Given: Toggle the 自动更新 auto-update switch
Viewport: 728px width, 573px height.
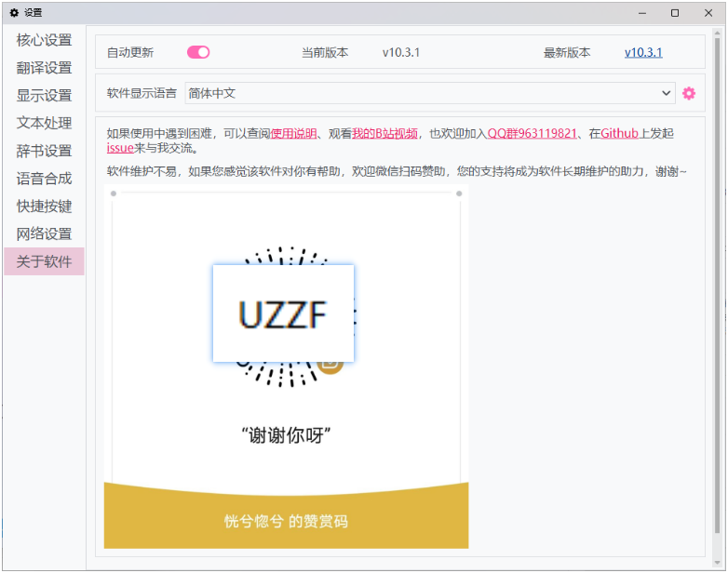Looking at the screenshot, I should (198, 53).
